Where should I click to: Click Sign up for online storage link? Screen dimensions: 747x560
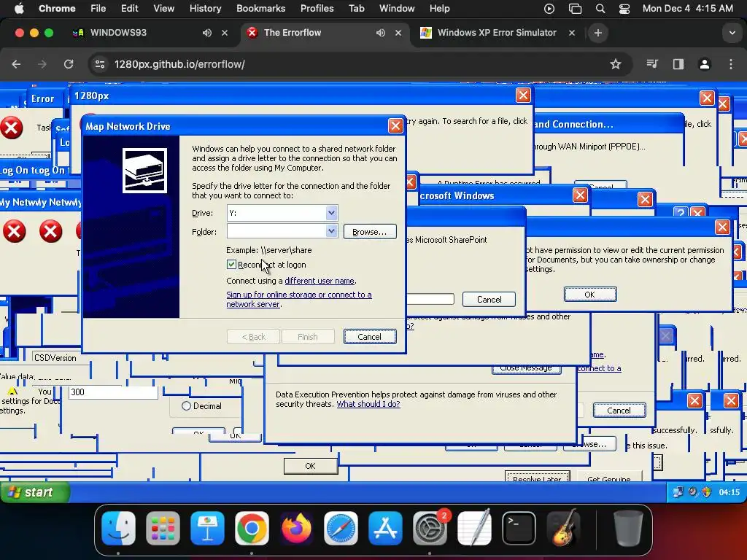[298, 300]
